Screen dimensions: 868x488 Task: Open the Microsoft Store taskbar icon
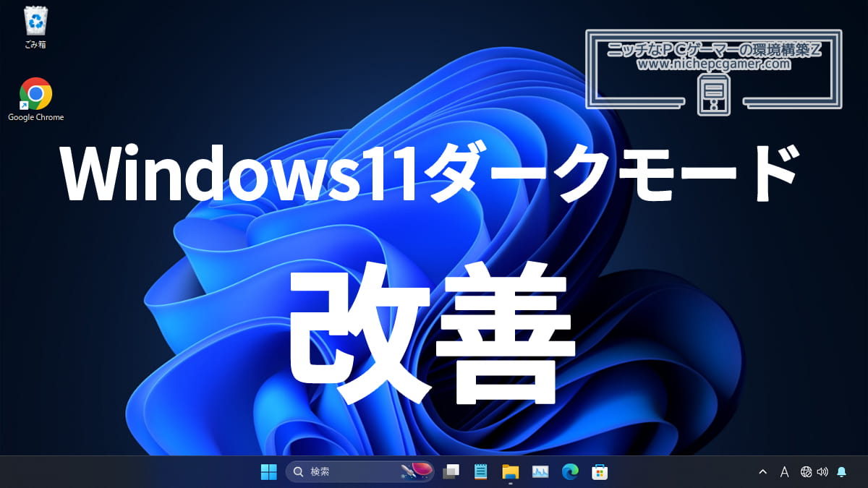(x=599, y=472)
